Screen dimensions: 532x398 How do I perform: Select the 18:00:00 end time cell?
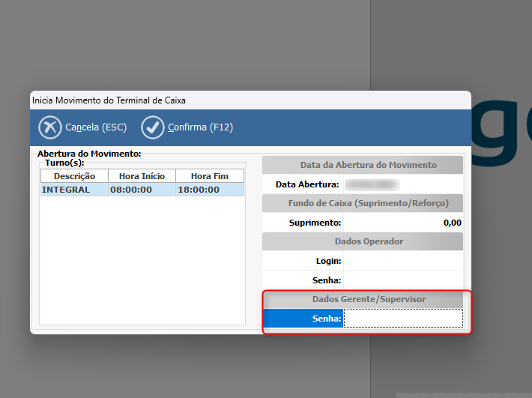tap(210, 190)
